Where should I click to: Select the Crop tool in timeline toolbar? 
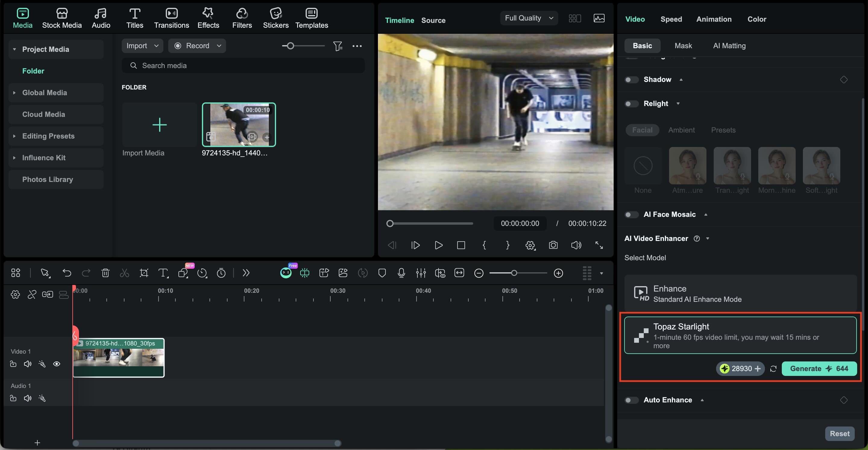tap(144, 273)
